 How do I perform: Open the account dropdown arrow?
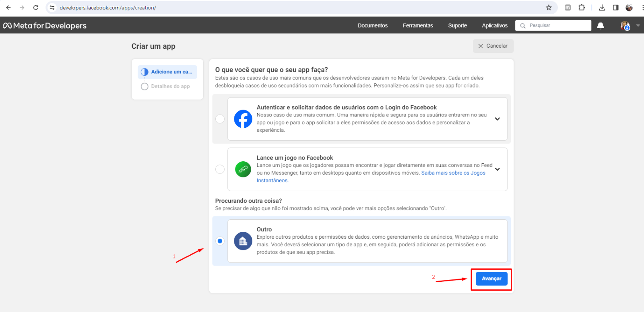pyautogui.click(x=638, y=25)
